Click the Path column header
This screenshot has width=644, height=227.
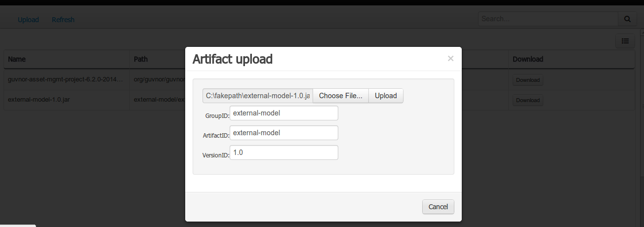[x=141, y=59]
